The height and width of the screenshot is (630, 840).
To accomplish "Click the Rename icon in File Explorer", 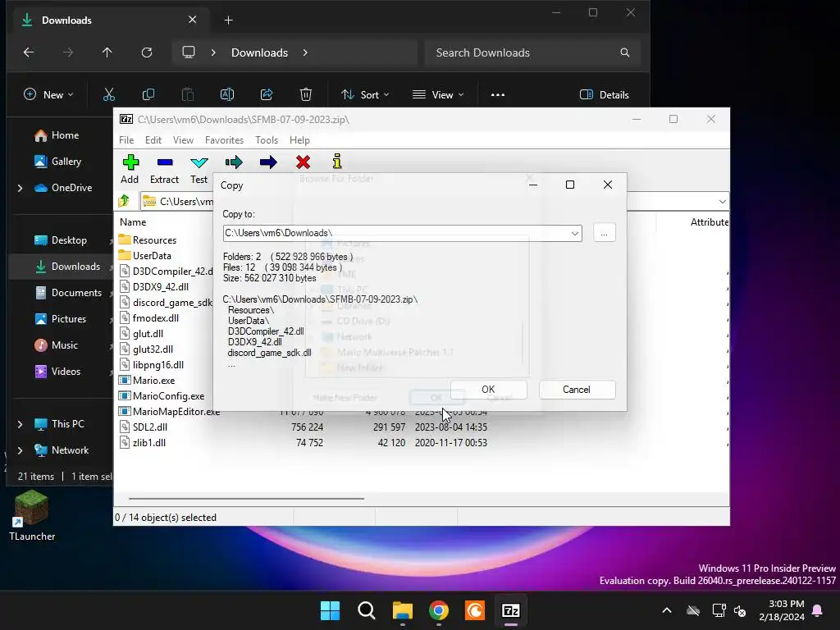I will (x=227, y=95).
